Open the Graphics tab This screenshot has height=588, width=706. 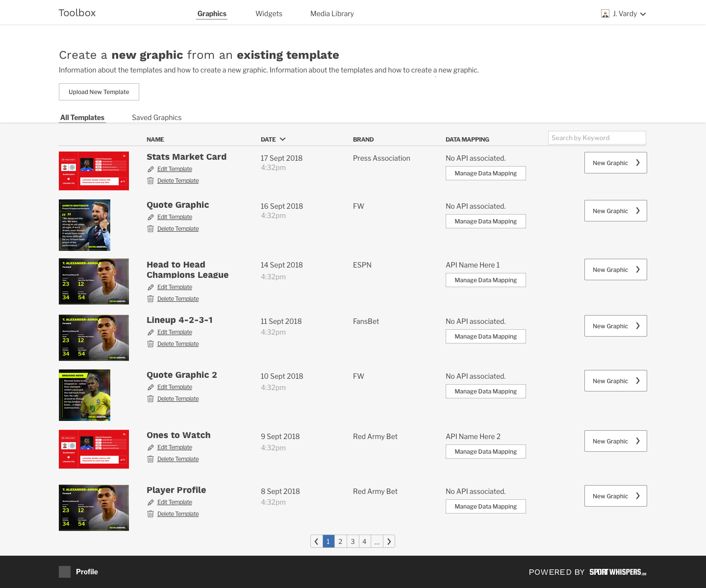click(212, 14)
